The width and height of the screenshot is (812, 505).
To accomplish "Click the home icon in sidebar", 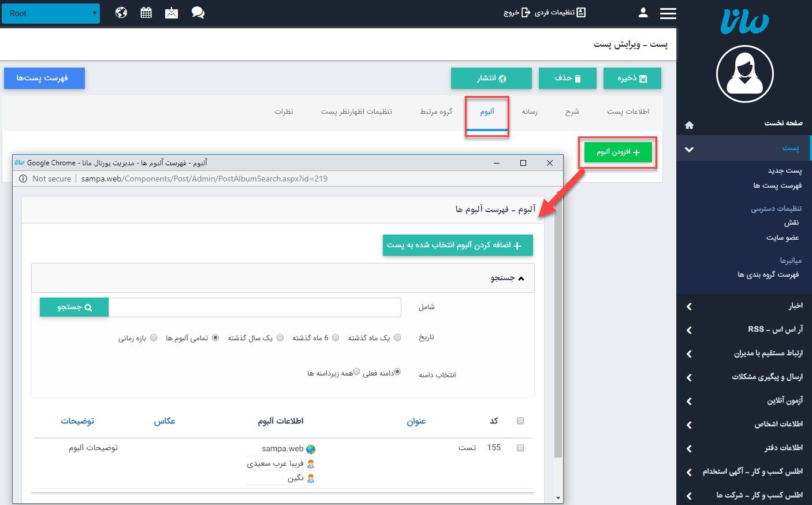I will pyautogui.click(x=689, y=125).
